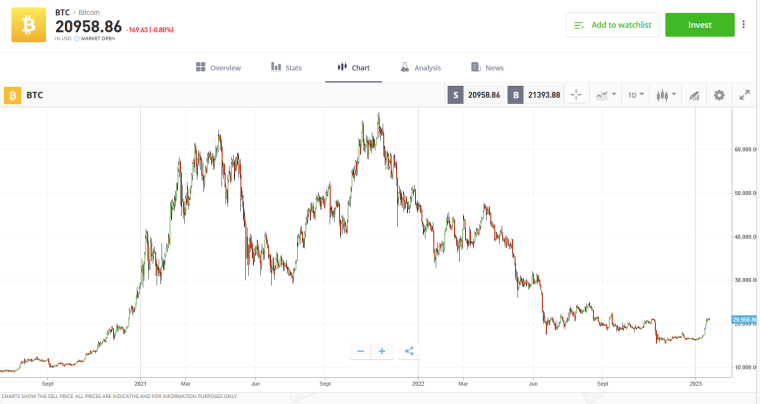Expand chart to fullscreen
This screenshot has height=404, width=760.
tap(745, 95)
